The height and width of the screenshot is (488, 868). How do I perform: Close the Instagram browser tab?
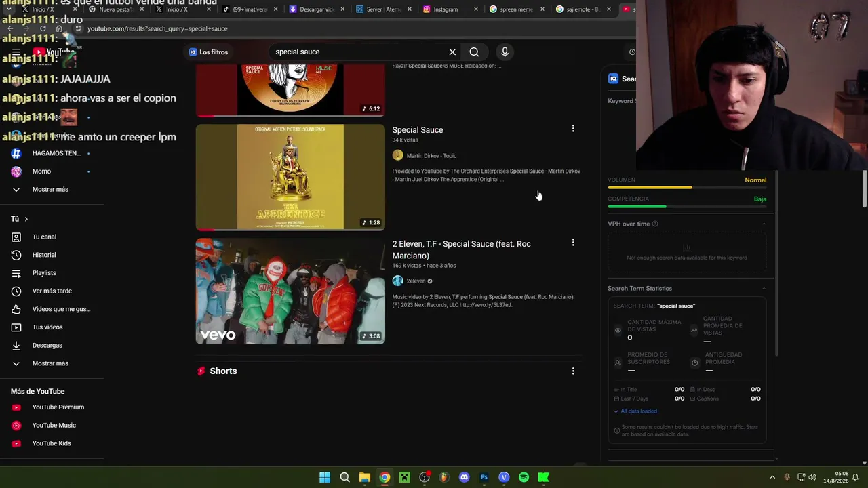tap(476, 9)
